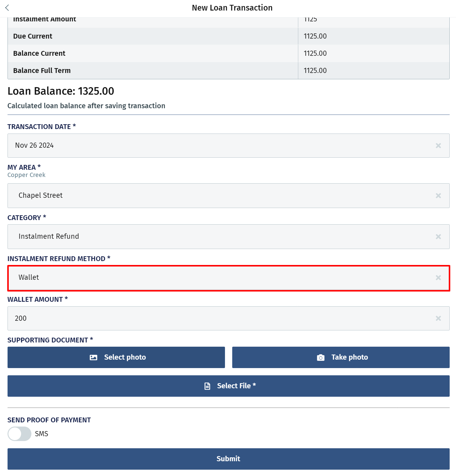456x476 pixels.
Task: Open the Instalment Refund Method dropdown
Action: (228, 278)
